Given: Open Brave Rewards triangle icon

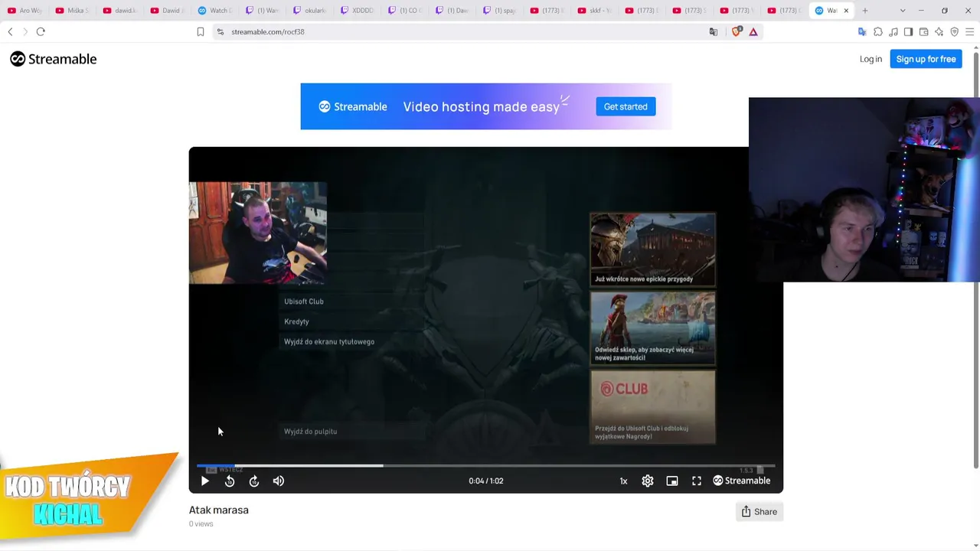Looking at the screenshot, I should (753, 31).
